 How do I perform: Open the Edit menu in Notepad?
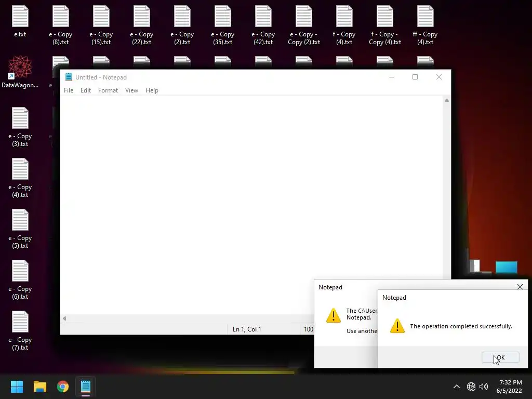point(86,90)
